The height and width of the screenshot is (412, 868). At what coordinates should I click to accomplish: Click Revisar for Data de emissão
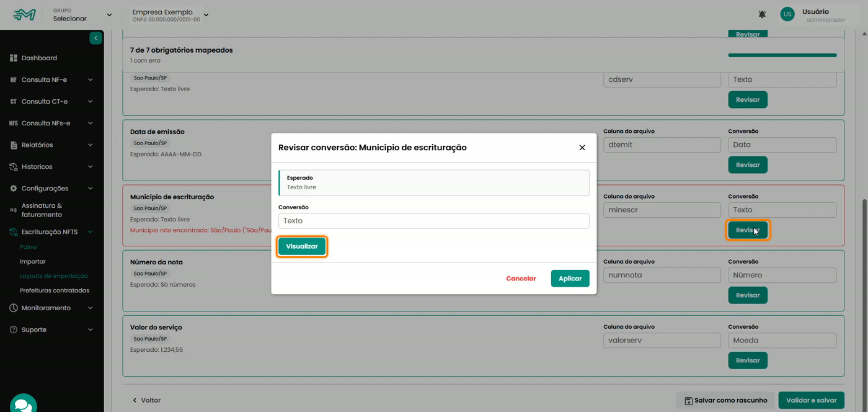click(748, 165)
